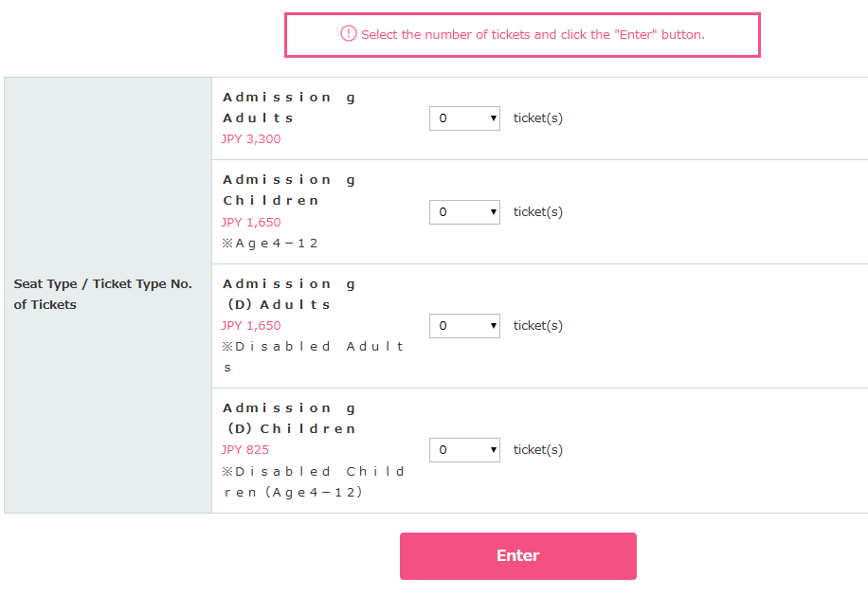This screenshot has width=868, height=597.
Task: Open the Admission Adults ticket quantity dropdown
Action: click(464, 118)
